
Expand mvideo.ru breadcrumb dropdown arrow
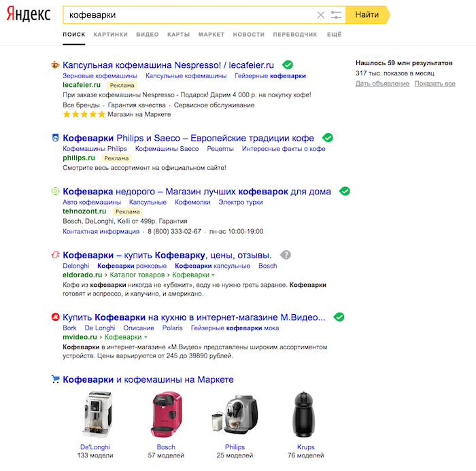click(146, 337)
